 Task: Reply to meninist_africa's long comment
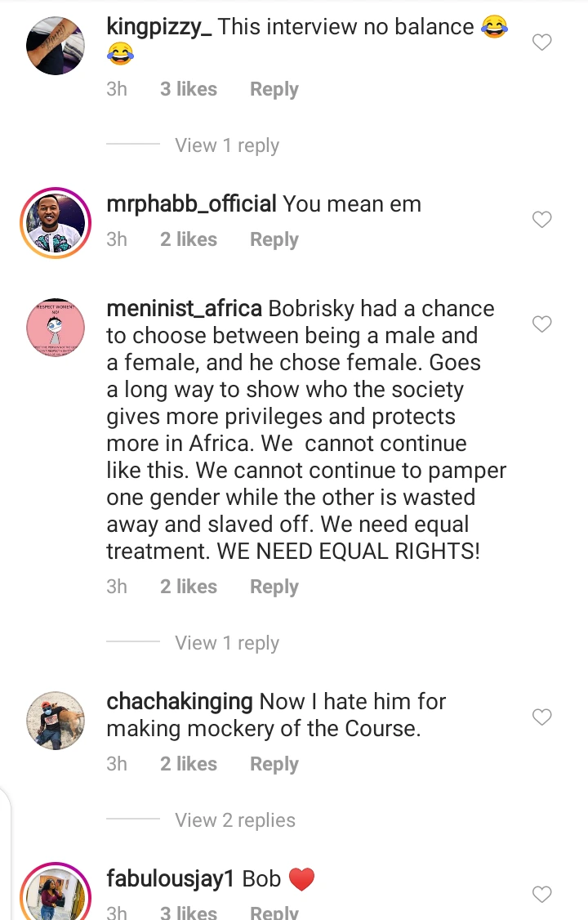[x=274, y=587]
